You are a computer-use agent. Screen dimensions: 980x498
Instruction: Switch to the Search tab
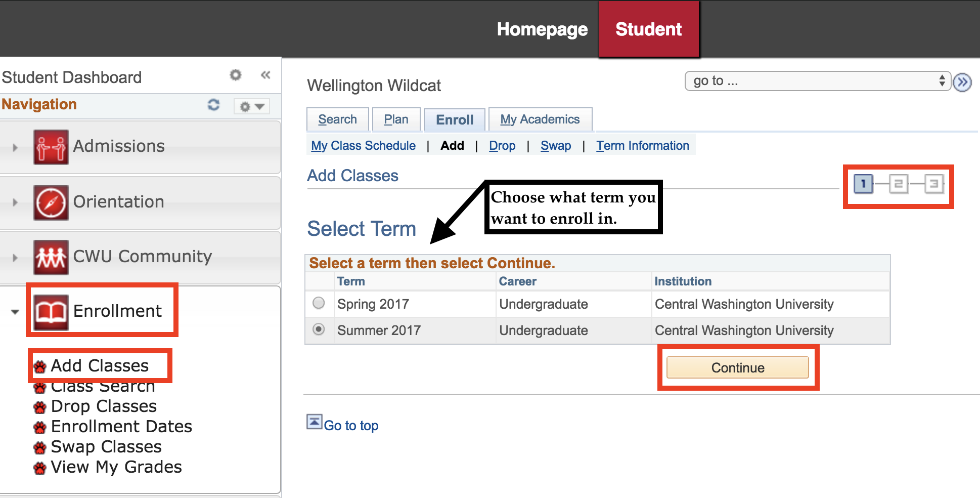coord(338,119)
